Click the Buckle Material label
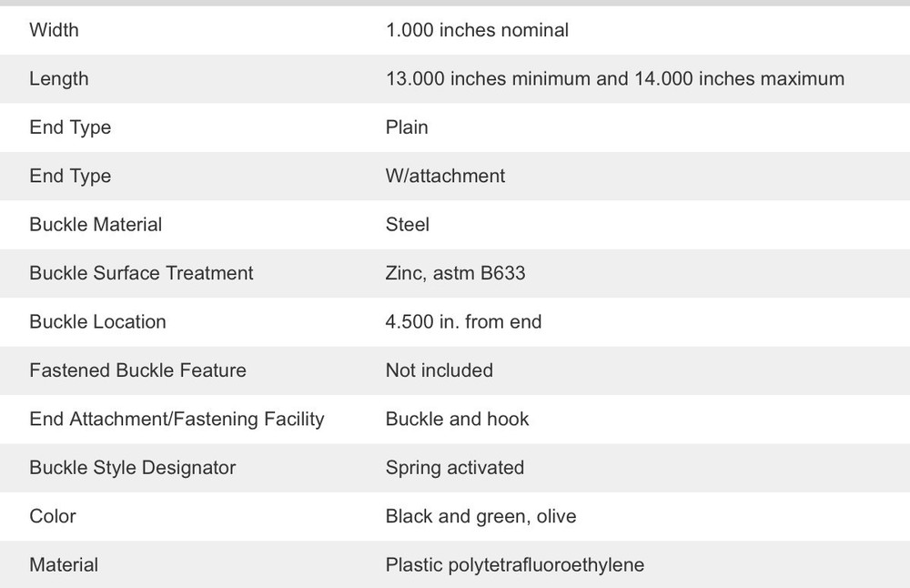The image size is (910, 588). pos(96,225)
